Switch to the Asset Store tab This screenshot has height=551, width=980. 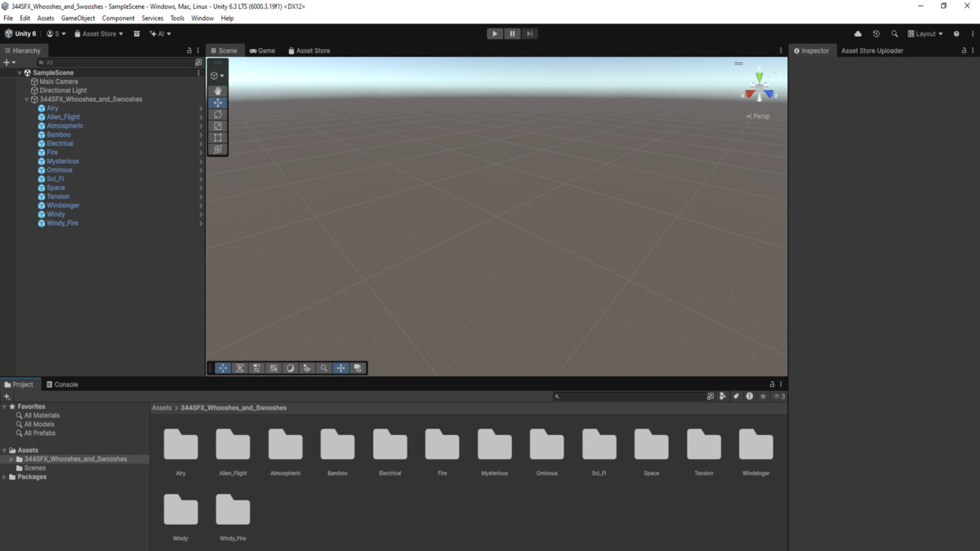coord(308,51)
